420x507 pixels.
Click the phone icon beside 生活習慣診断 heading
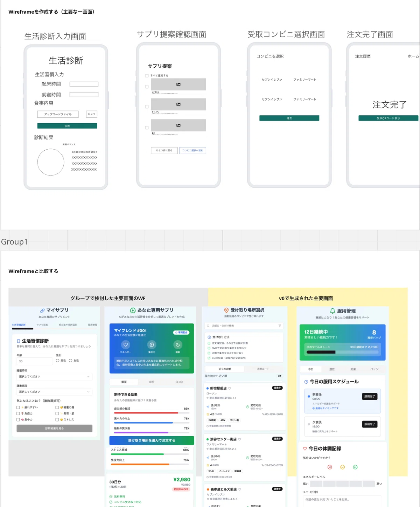(x=19, y=341)
